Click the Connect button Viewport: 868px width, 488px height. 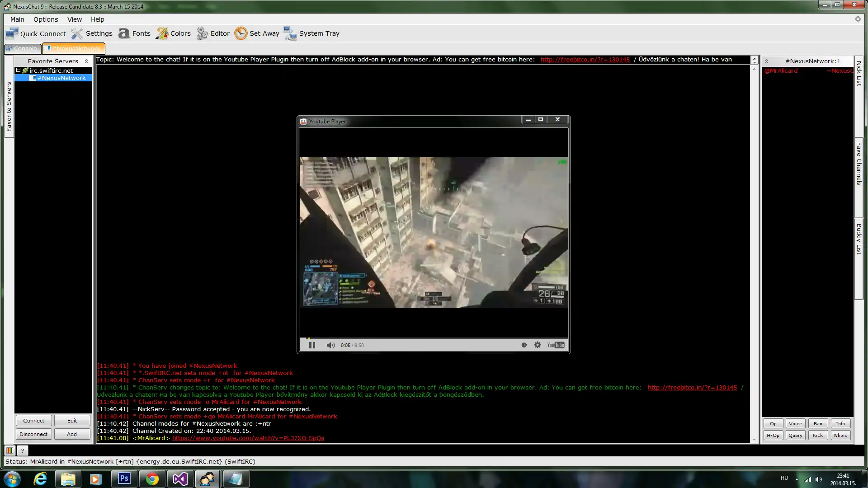pyautogui.click(x=33, y=421)
